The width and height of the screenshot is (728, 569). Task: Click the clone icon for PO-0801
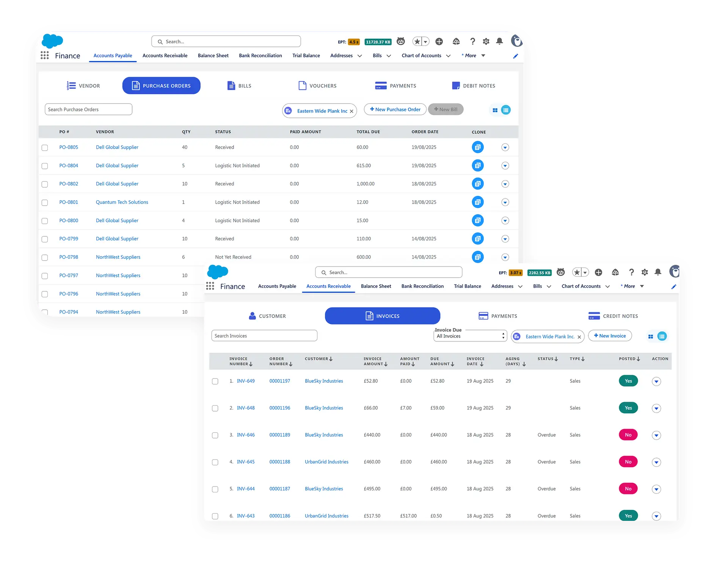point(477,202)
